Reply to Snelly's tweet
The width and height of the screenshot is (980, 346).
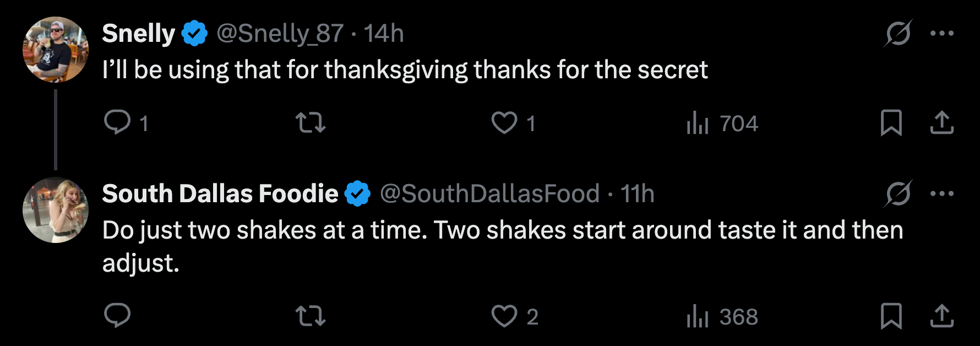[117, 122]
